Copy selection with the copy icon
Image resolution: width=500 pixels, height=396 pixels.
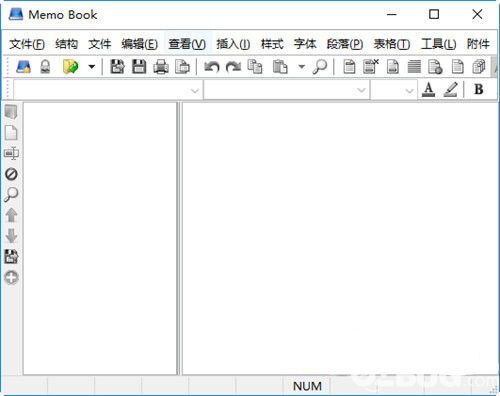(255, 67)
